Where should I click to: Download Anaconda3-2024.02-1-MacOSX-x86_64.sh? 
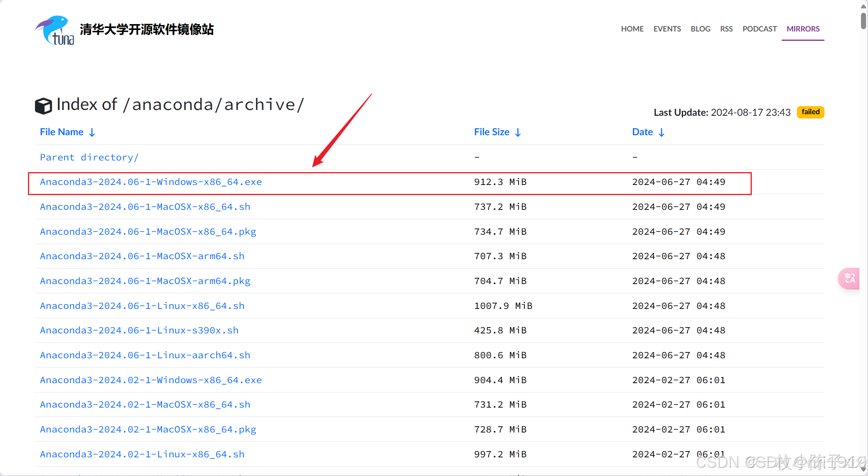click(145, 405)
